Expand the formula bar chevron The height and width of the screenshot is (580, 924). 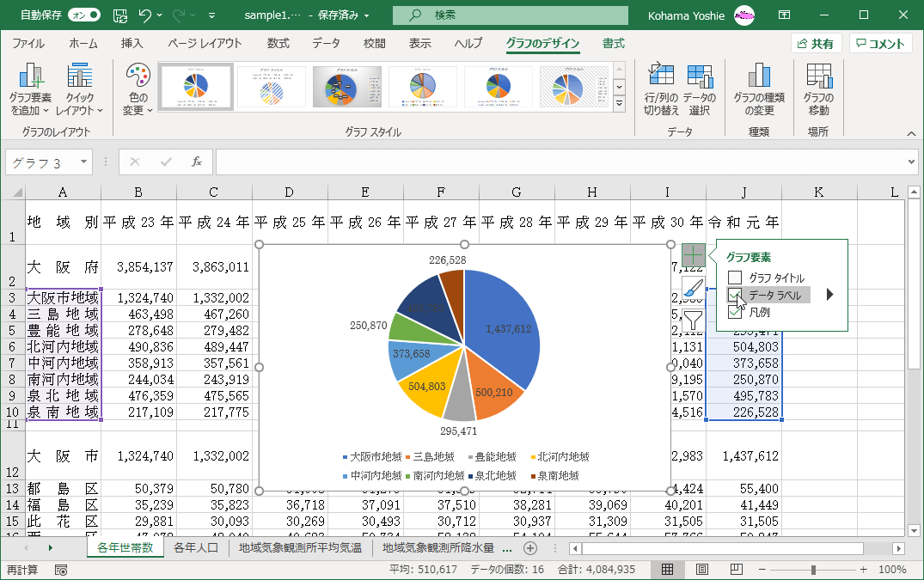[911, 162]
